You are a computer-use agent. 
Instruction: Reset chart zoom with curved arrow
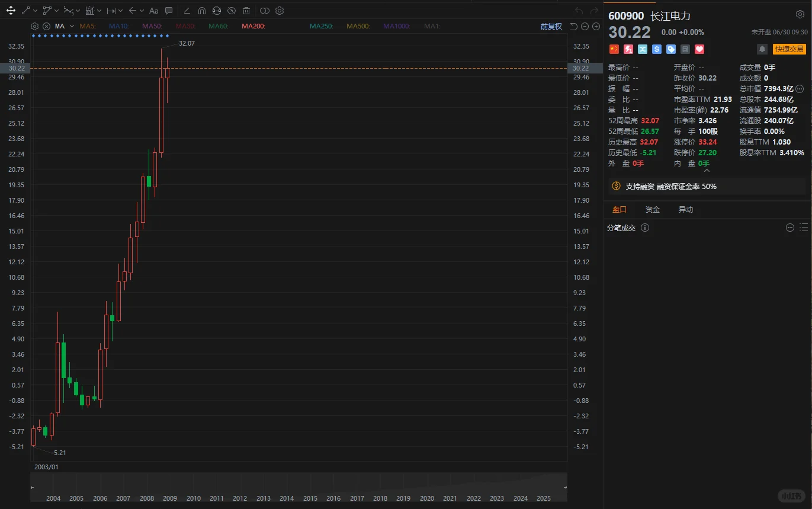(573, 26)
